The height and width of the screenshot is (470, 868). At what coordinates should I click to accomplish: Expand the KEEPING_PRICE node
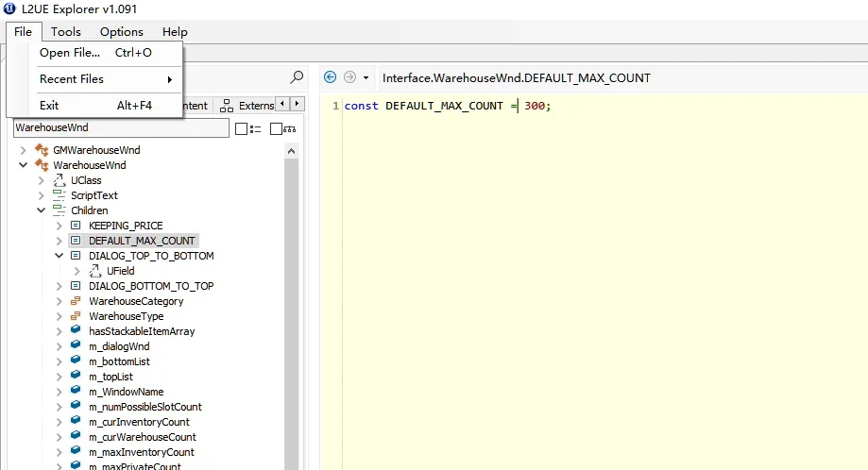pos(59,226)
